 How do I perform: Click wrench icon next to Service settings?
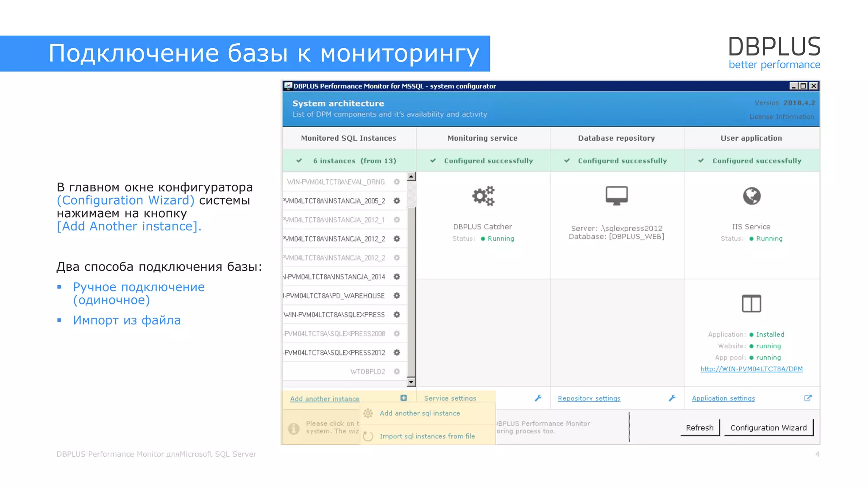[x=538, y=398]
